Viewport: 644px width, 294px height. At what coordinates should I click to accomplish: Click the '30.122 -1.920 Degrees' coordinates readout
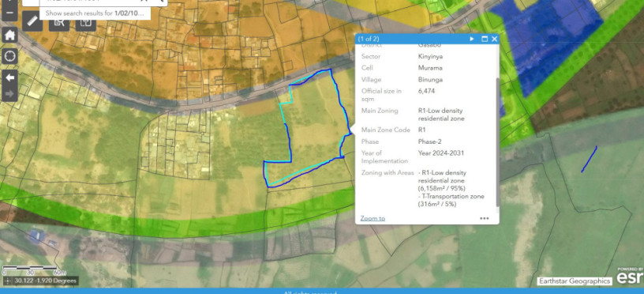tap(45, 281)
